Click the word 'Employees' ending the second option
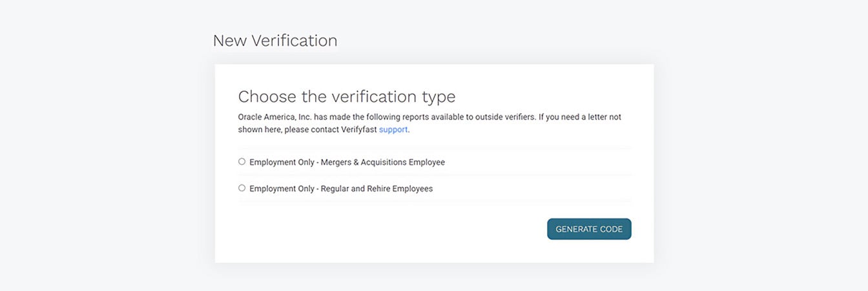The height and width of the screenshot is (291, 868). tap(412, 189)
